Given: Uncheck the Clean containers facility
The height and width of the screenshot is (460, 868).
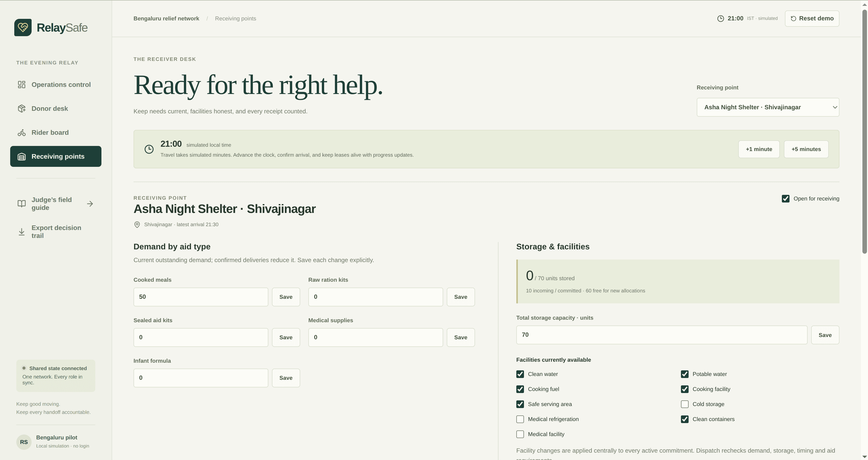Looking at the screenshot, I should (684, 419).
